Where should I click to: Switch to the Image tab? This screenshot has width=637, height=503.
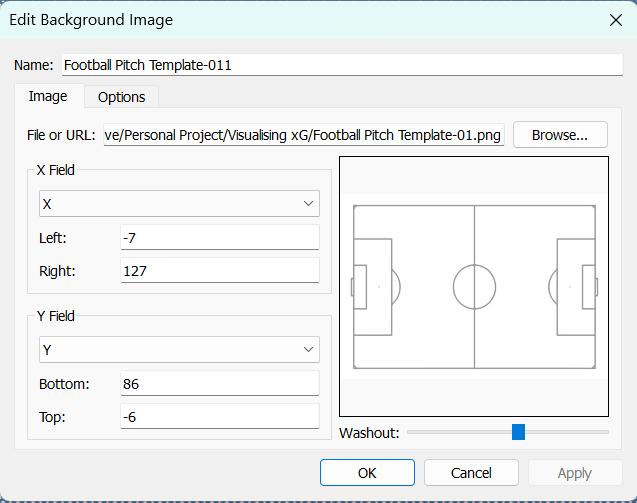click(48, 97)
